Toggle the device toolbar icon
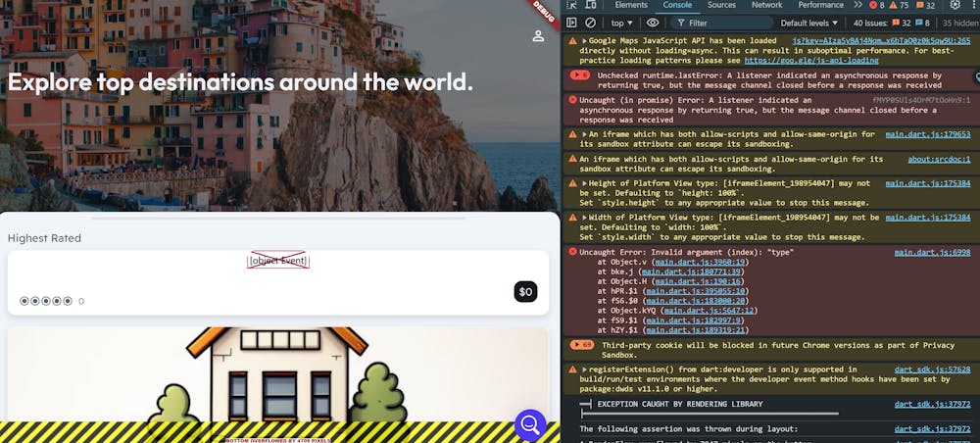Image resolution: width=980 pixels, height=443 pixels. pos(591,5)
